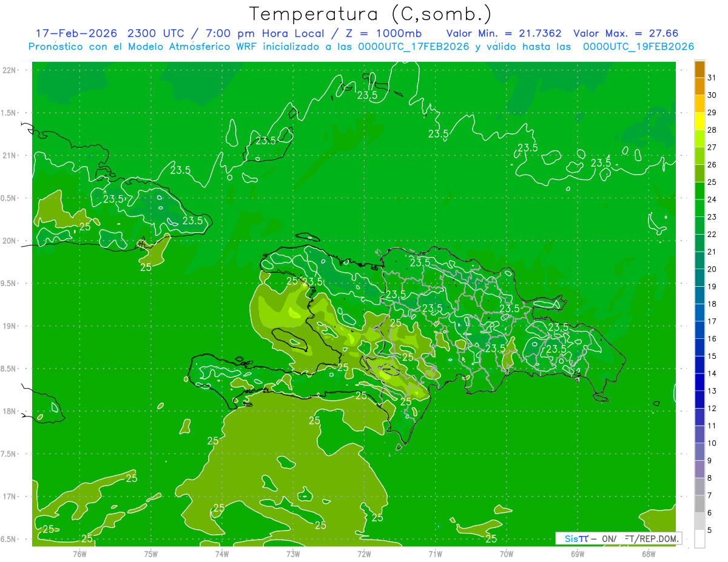Click the legend value 29
Viewport: 728px width, 562px height.
pos(712,112)
